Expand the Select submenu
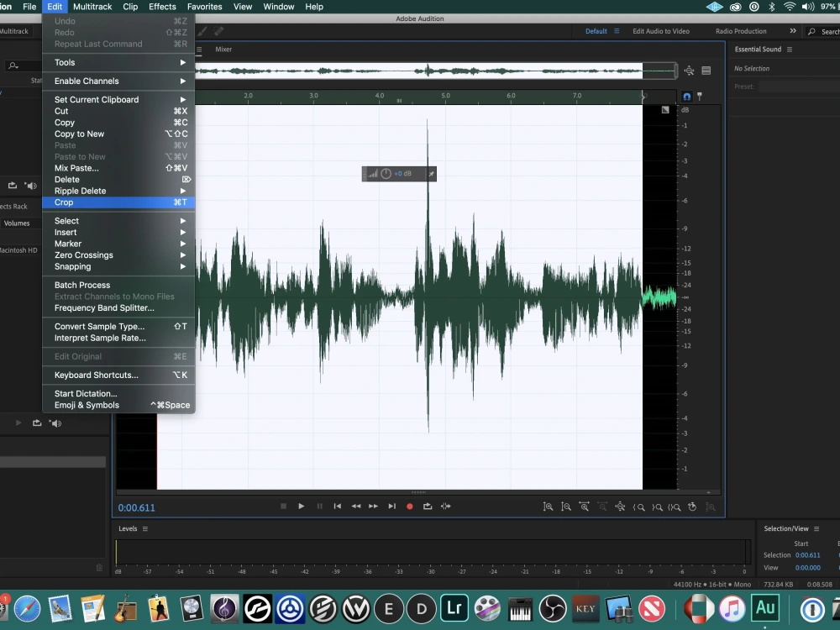The height and width of the screenshot is (630, 840). coord(118,221)
